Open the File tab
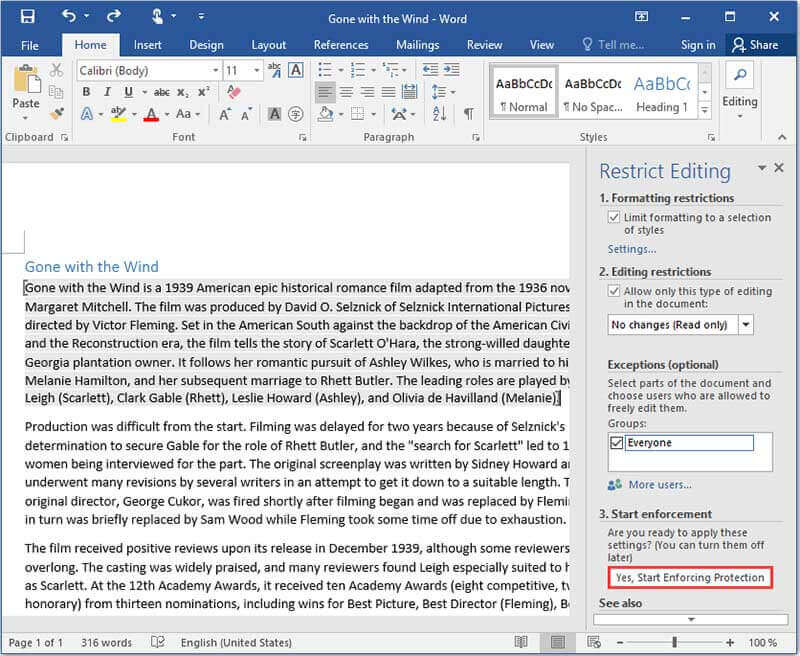 (x=30, y=45)
